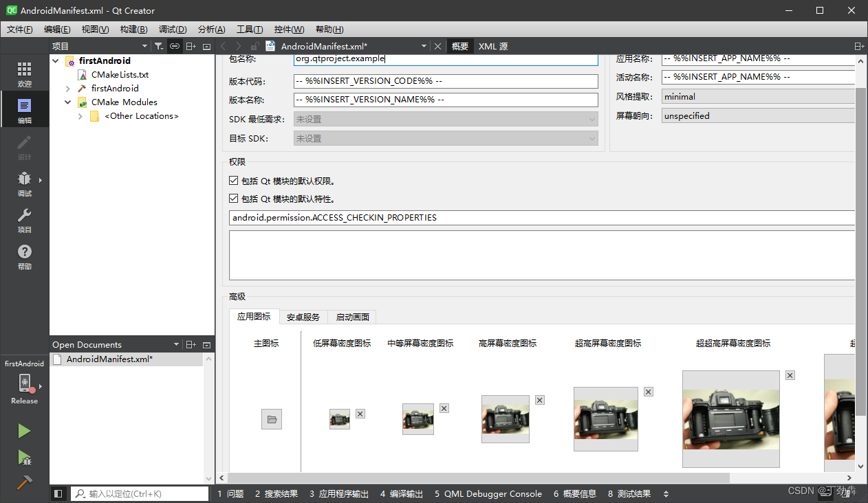This screenshot has width=868, height=503.
Task: Click the horizontal scrollbar under icons
Action: pos(478,478)
